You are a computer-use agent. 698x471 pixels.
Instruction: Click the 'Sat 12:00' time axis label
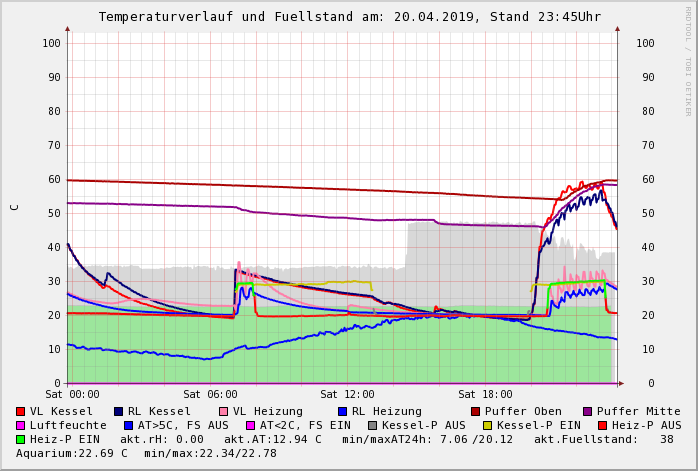(347, 395)
